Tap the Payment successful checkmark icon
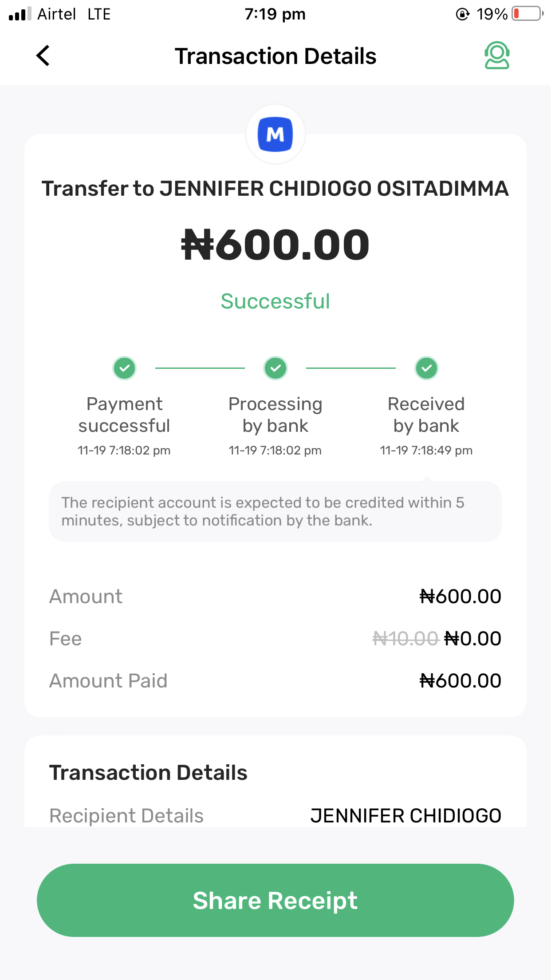 point(124,368)
